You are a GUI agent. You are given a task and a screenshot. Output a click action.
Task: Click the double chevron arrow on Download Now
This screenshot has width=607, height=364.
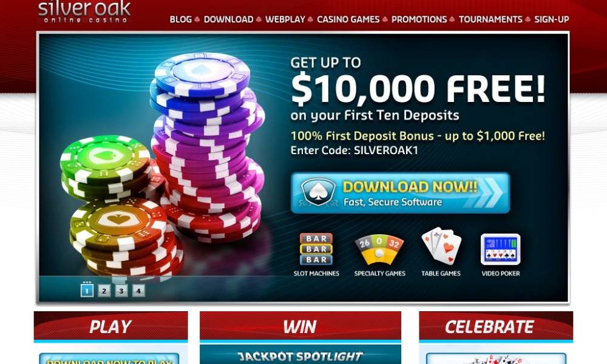pyautogui.click(x=489, y=193)
